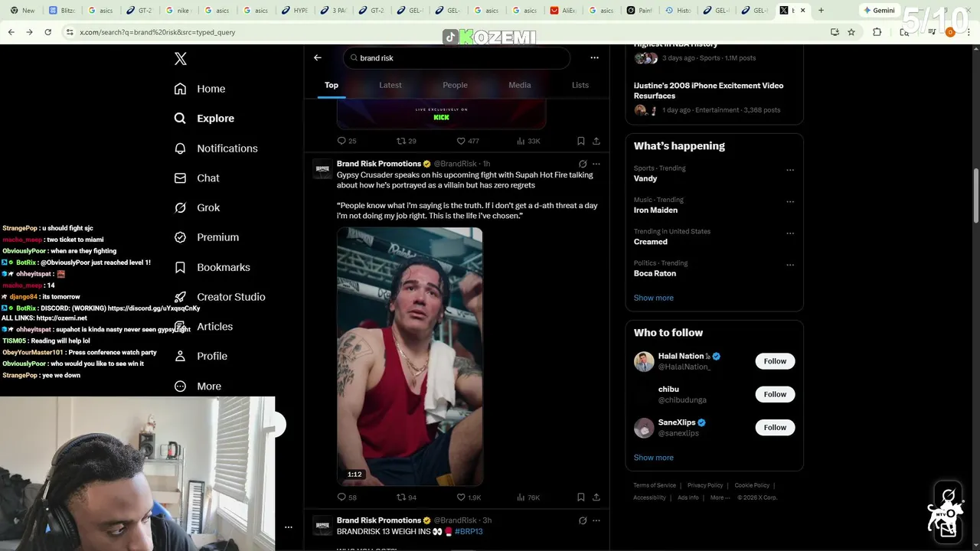Switch to the Latest tab
The width and height of the screenshot is (980, 551).
390,85
